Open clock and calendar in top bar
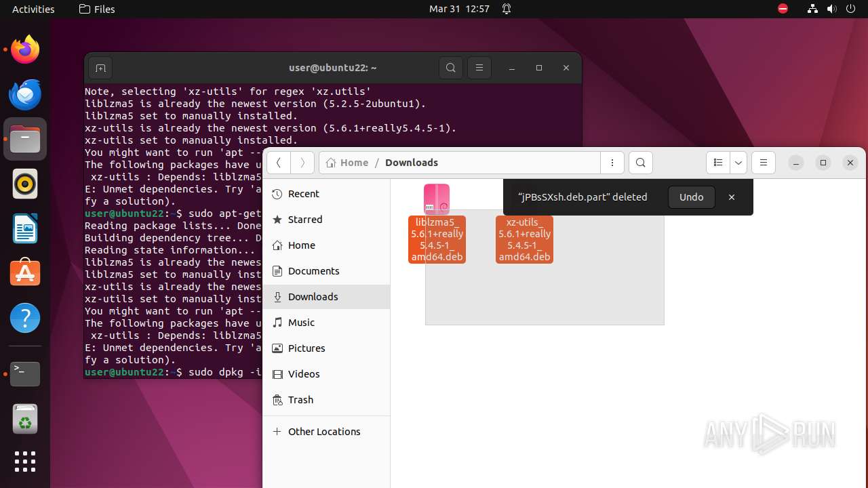868x488 pixels. (459, 9)
